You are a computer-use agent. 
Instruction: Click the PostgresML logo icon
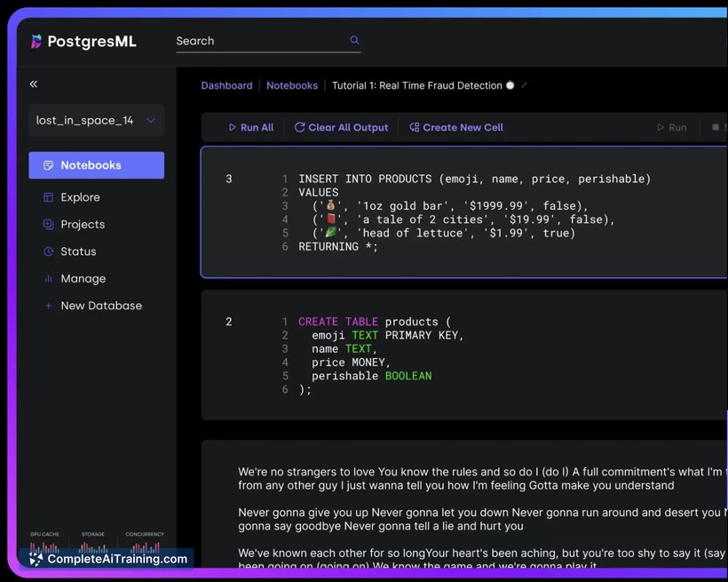36,42
